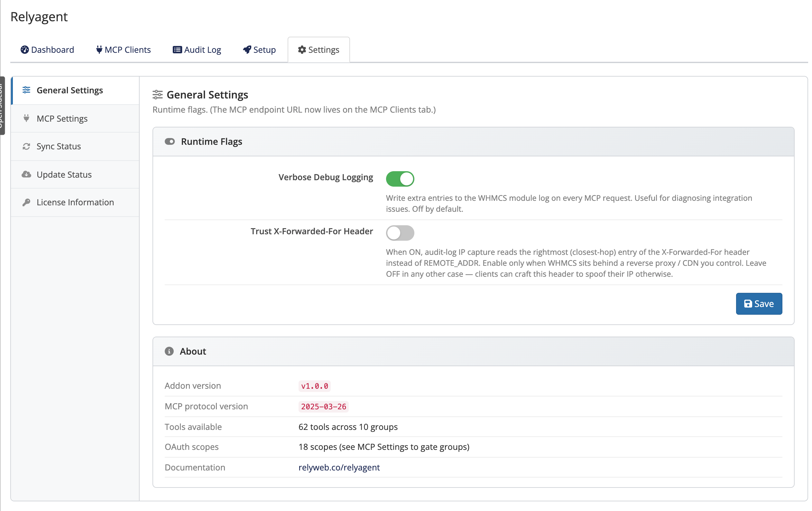812x511 pixels.
Task: Click the General Settings sliders icon in sidebar
Action: click(26, 90)
